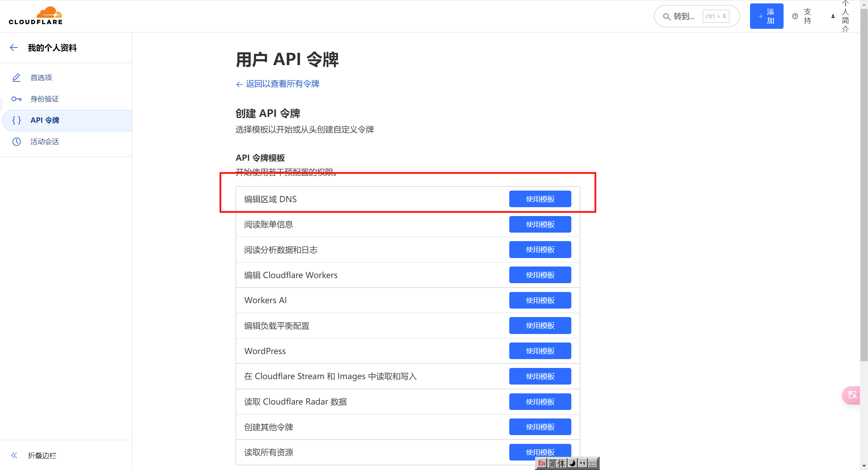Viewport: 868px width, 470px height.
Task: Open the 添加 add menu button
Action: point(766,16)
